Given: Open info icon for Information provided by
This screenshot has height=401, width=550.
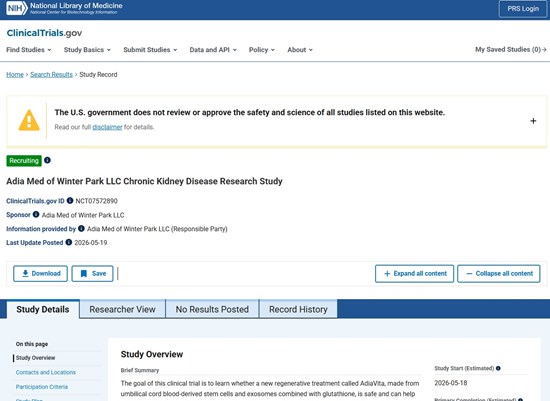Looking at the screenshot, I should pos(81,228).
